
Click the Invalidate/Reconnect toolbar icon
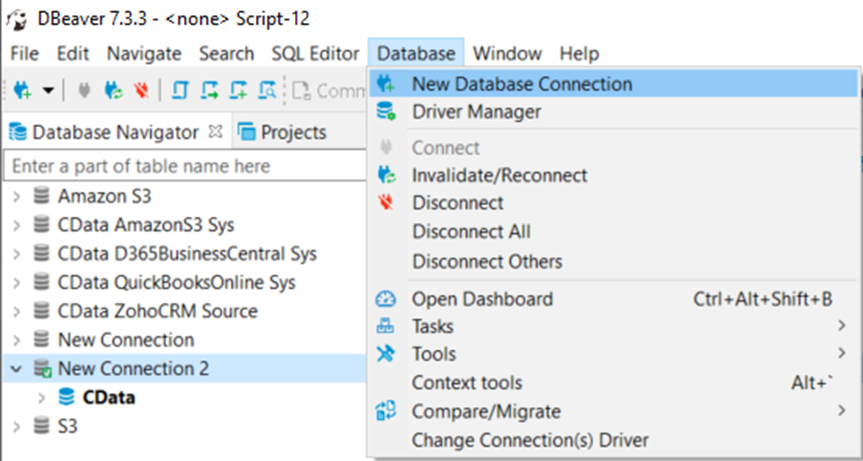115,91
